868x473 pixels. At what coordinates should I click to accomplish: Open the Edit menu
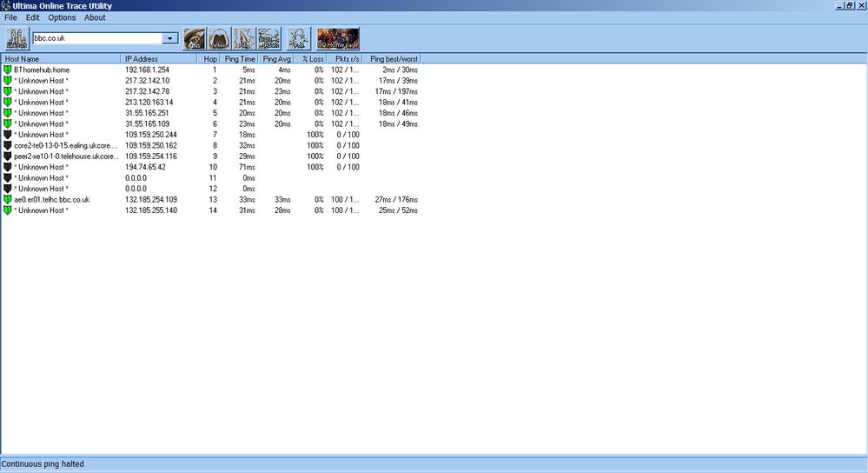point(33,17)
